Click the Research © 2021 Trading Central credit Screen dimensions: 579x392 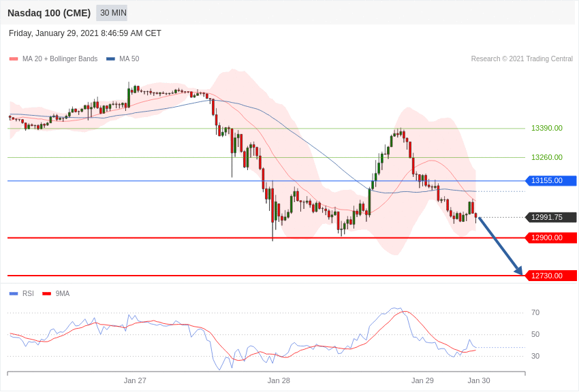click(x=522, y=59)
